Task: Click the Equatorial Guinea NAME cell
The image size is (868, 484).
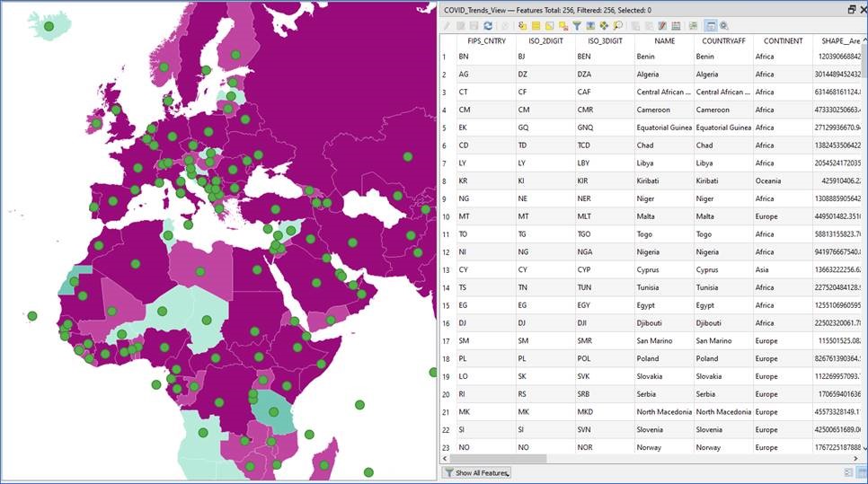Action: [x=664, y=128]
